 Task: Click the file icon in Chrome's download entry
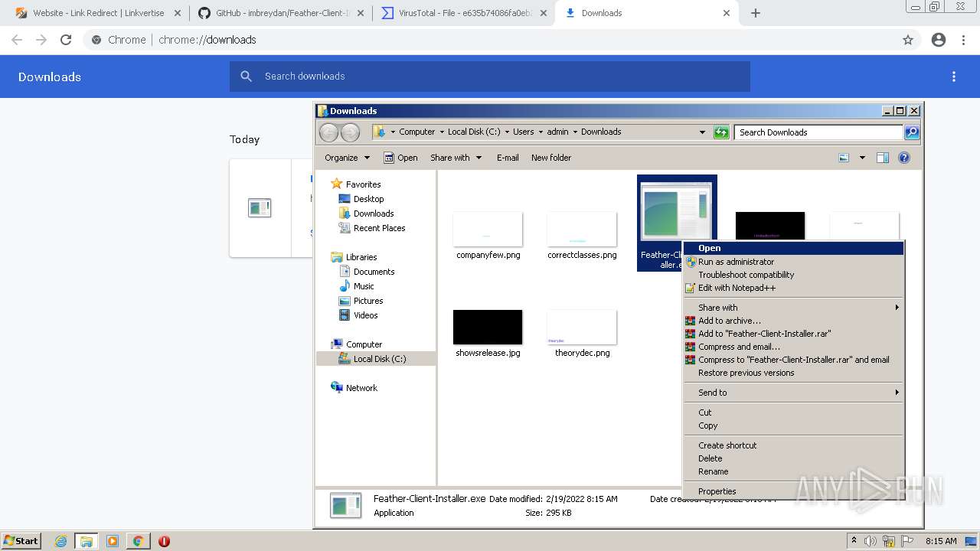[260, 207]
